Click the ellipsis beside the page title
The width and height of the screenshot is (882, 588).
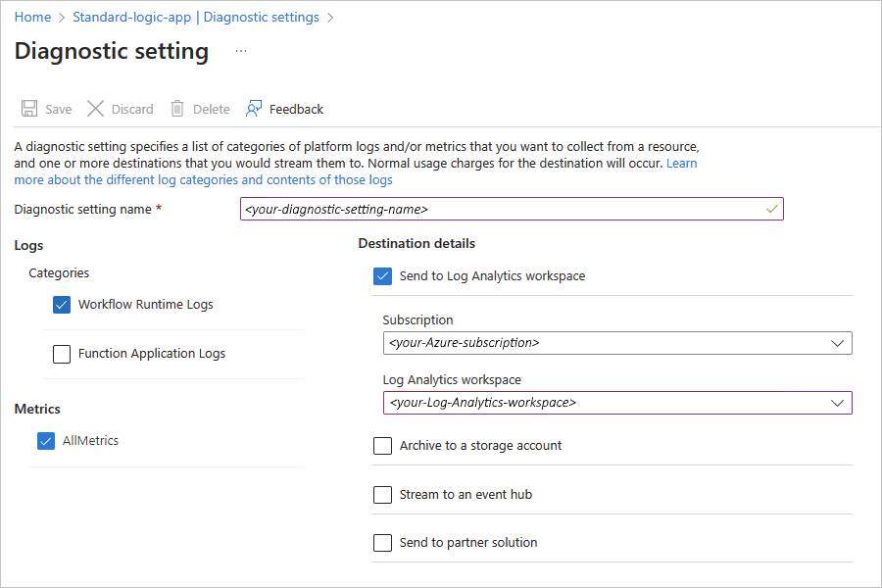pyautogui.click(x=241, y=52)
